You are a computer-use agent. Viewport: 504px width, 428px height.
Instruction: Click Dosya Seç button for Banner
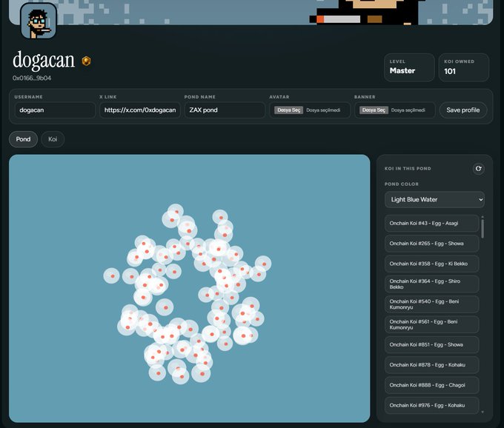tap(374, 110)
